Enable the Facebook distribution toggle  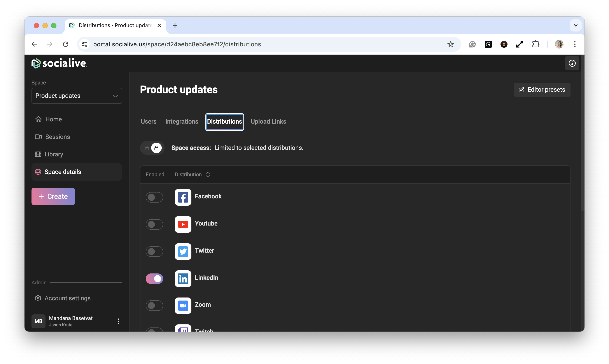(x=154, y=197)
